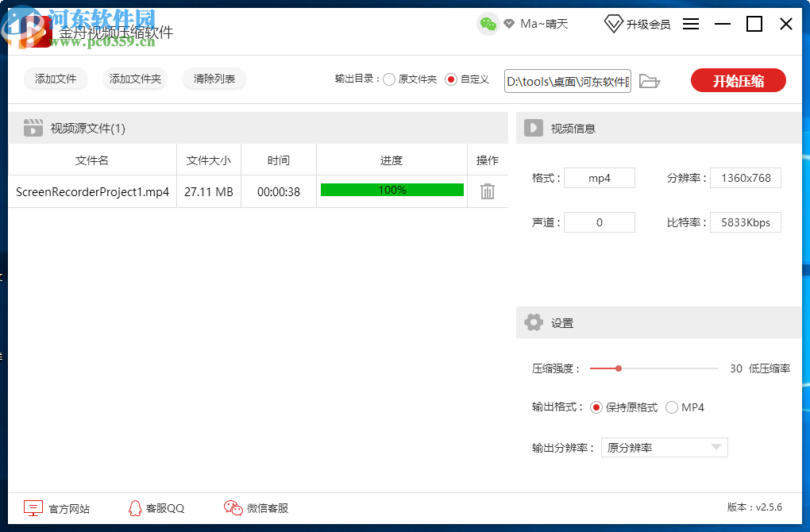Image resolution: width=810 pixels, height=532 pixels.
Task: Open 微信客服 WeChat support
Action: coord(233,507)
